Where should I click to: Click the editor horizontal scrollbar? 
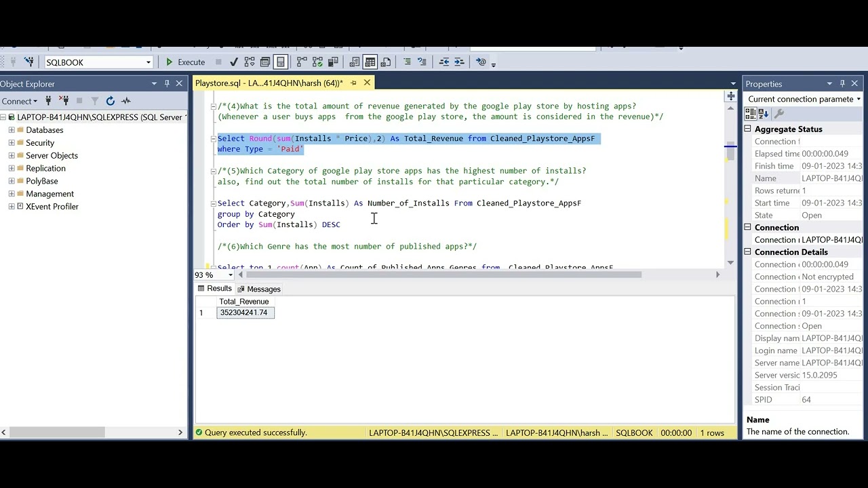pos(443,274)
